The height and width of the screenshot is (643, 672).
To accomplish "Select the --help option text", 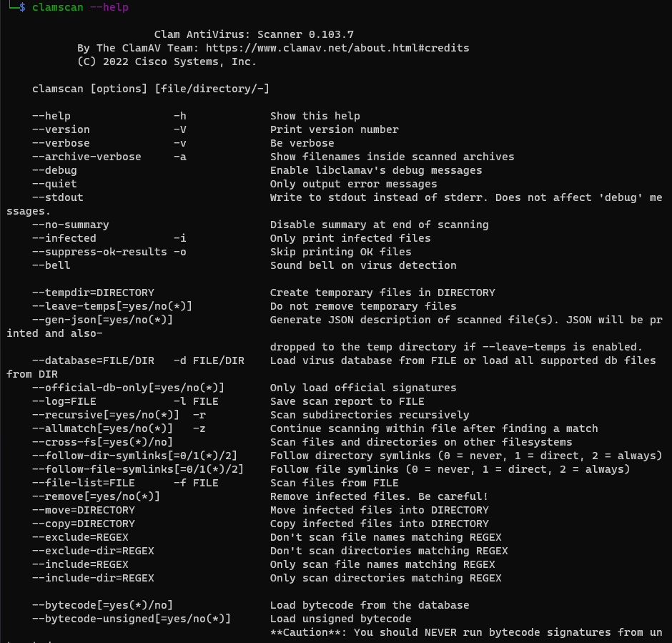I will [51, 116].
